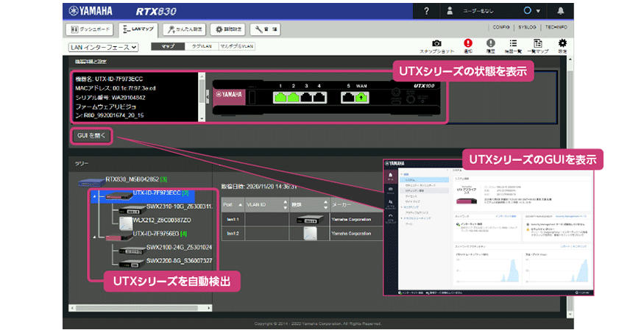Click the SWX2100-24G switch tree icon
Viewport: 644px width, 330px height.
tap(132, 250)
